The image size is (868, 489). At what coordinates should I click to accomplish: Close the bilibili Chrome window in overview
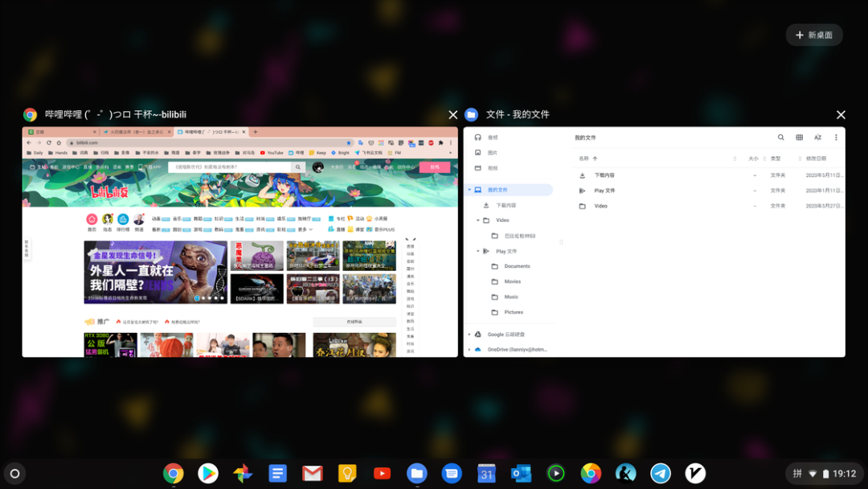tap(452, 115)
